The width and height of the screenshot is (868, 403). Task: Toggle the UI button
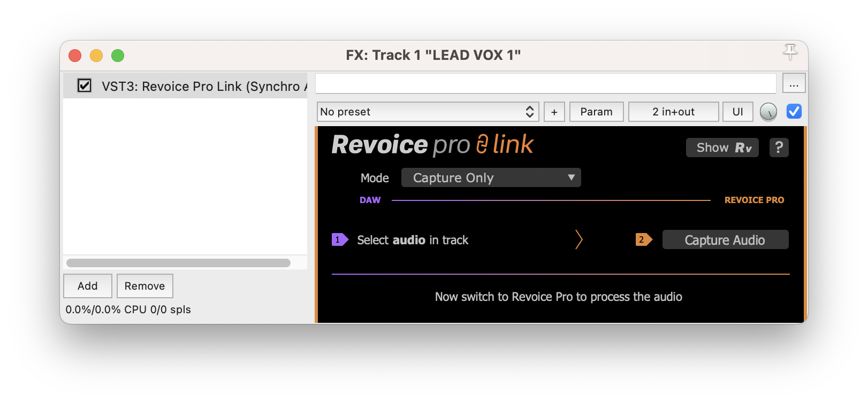pos(738,112)
